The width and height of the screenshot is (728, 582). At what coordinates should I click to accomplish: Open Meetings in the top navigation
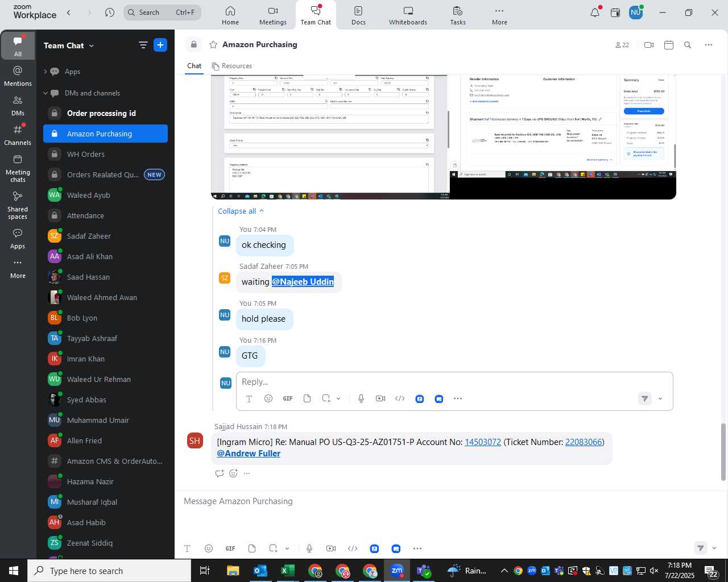click(x=273, y=15)
